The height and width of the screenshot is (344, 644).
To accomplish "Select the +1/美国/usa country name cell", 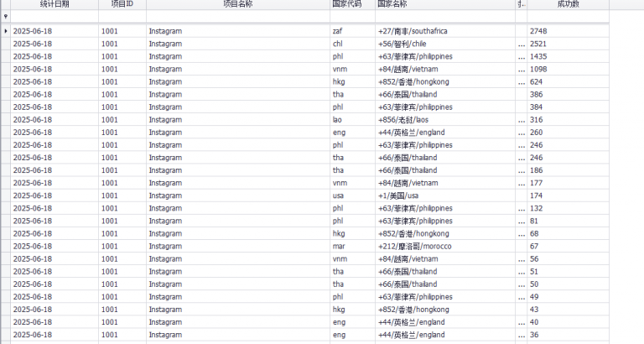I will click(445, 195).
